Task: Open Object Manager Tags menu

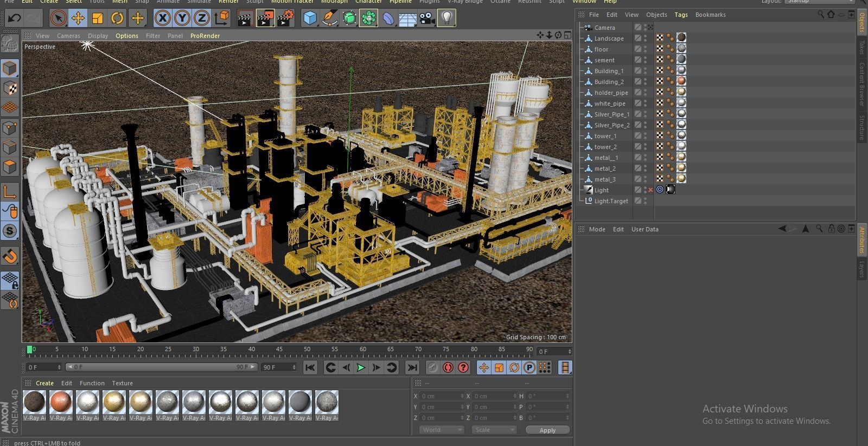Action: tap(681, 15)
